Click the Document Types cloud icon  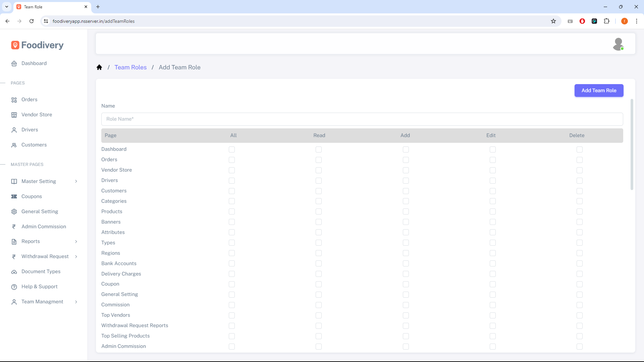point(14,272)
